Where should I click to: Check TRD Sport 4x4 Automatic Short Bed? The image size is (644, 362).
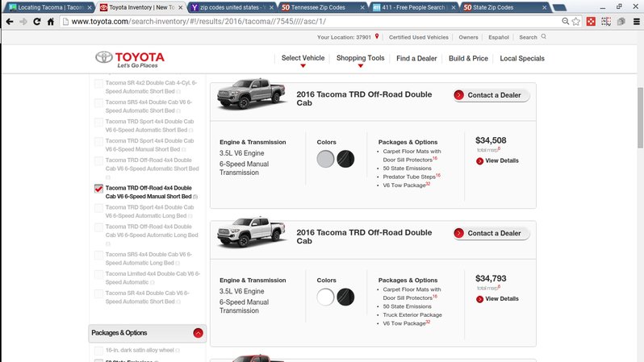98,123
